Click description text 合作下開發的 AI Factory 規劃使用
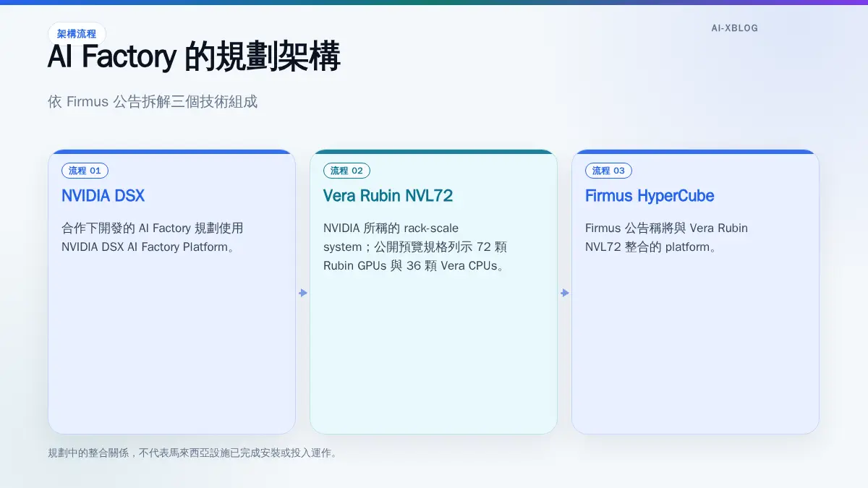Screen dimensions: 868x488 point(153,228)
